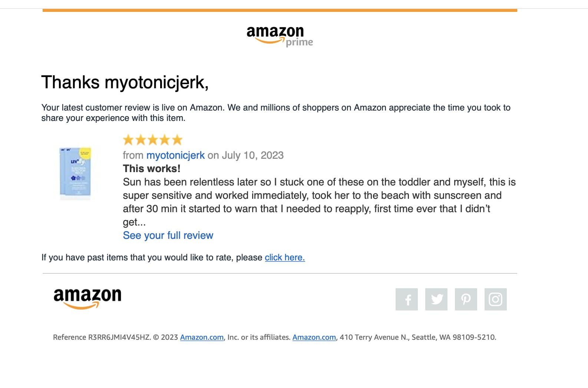Open the myotonicjerk profile link
The height and width of the screenshot is (388, 588).
pos(175,155)
